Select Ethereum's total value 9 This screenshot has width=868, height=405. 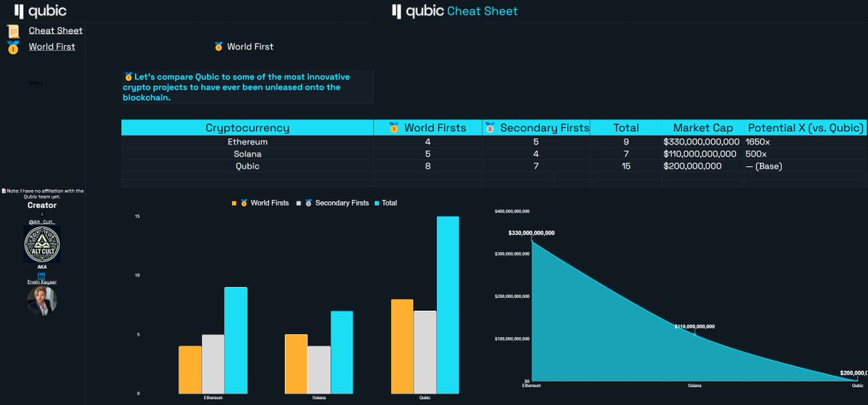[626, 142]
